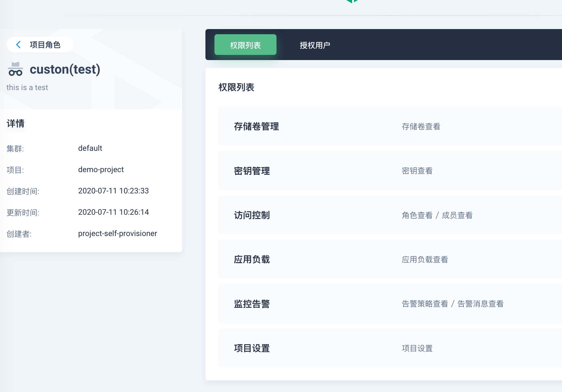Click the description 'this is a test'
Screen dimensions: 562x392
[x=27, y=88]
